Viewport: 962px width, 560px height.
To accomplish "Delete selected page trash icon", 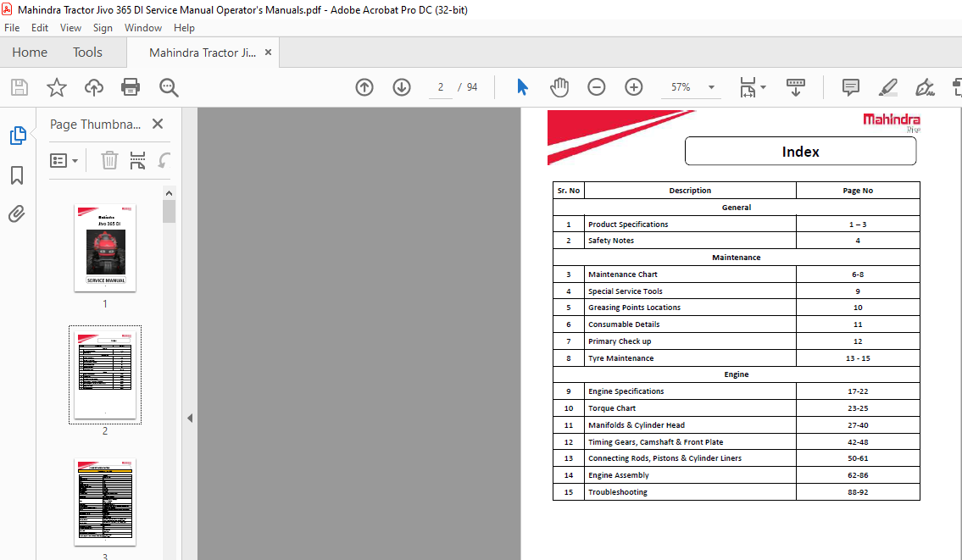I will tap(109, 160).
